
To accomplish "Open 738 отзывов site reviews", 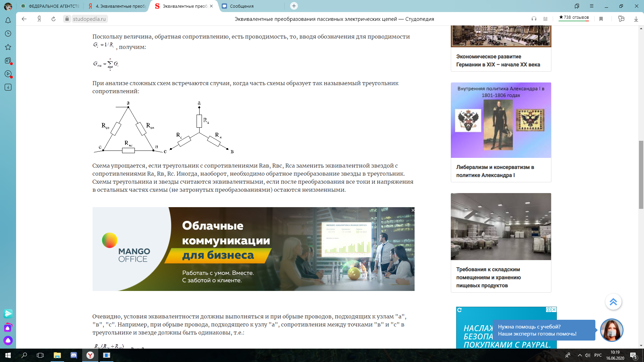I will 574,18.
